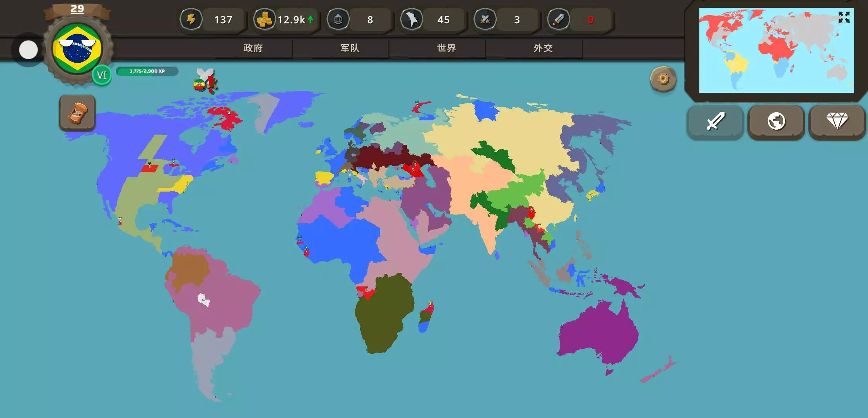Image resolution: width=868 pixels, height=418 pixels.
Task: Click the lightning energy icon
Action: [191, 19]
